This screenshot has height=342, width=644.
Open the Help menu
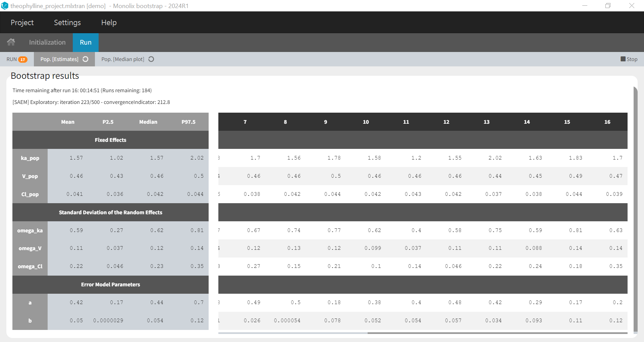[x=109, y=22]
